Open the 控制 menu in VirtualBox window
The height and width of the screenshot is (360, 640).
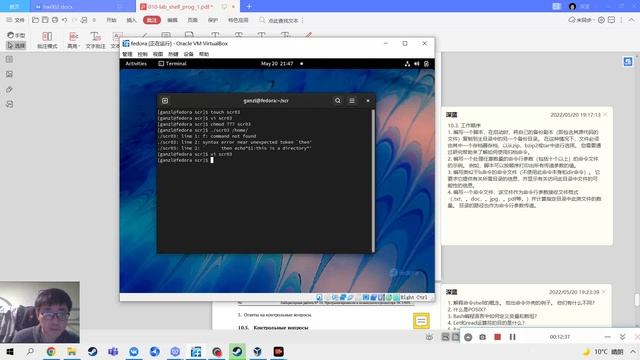pyautogui.click(x=142, y=54)
